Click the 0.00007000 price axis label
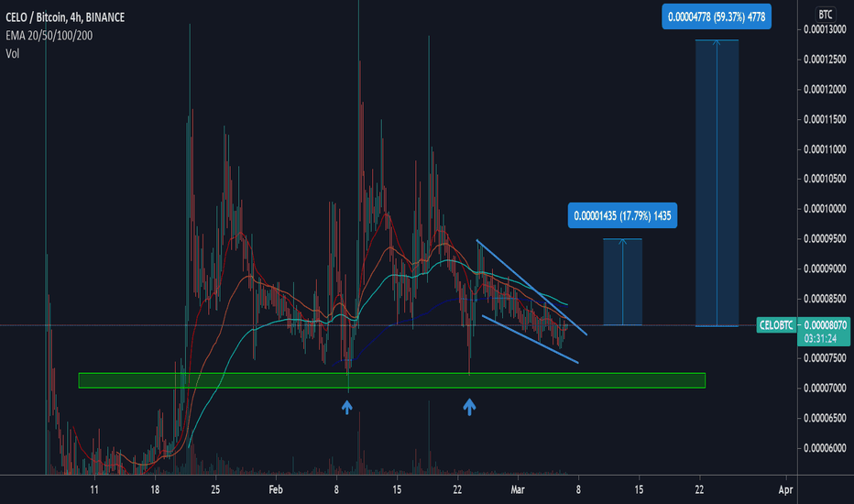 click(825, 388)
